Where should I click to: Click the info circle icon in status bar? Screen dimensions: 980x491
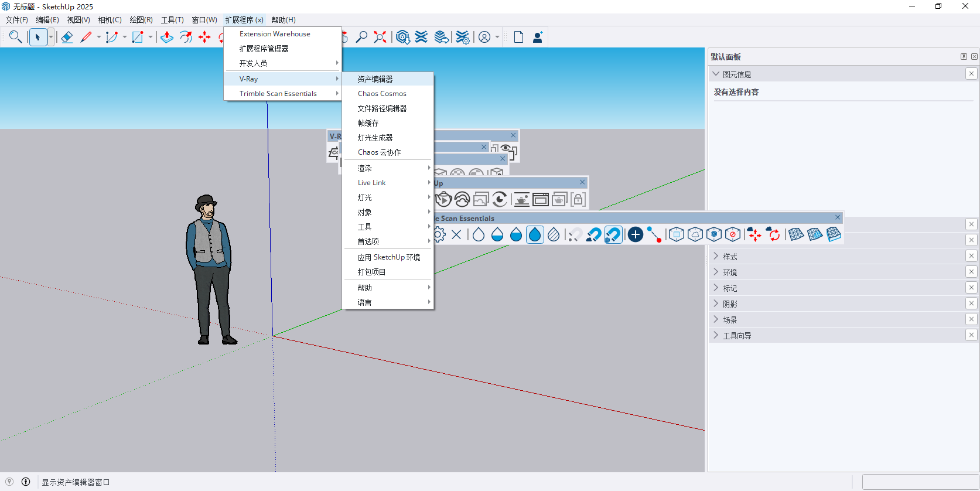[26, 482]
